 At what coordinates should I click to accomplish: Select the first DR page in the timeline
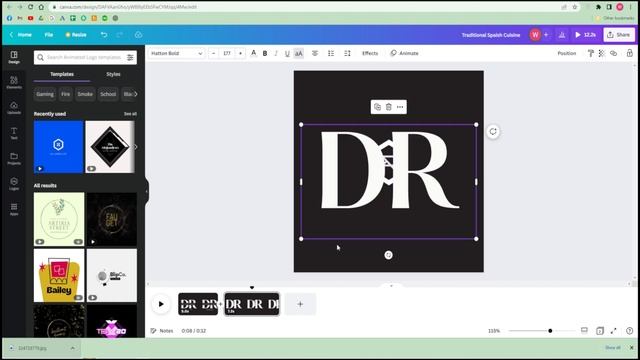(x=198, y=304)
